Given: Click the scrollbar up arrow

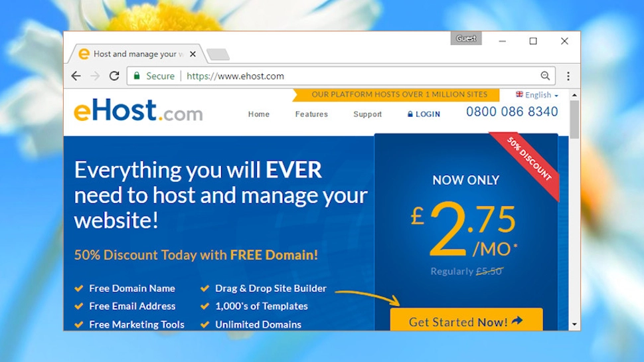Looking at the screenshot, I should point(574,95).
